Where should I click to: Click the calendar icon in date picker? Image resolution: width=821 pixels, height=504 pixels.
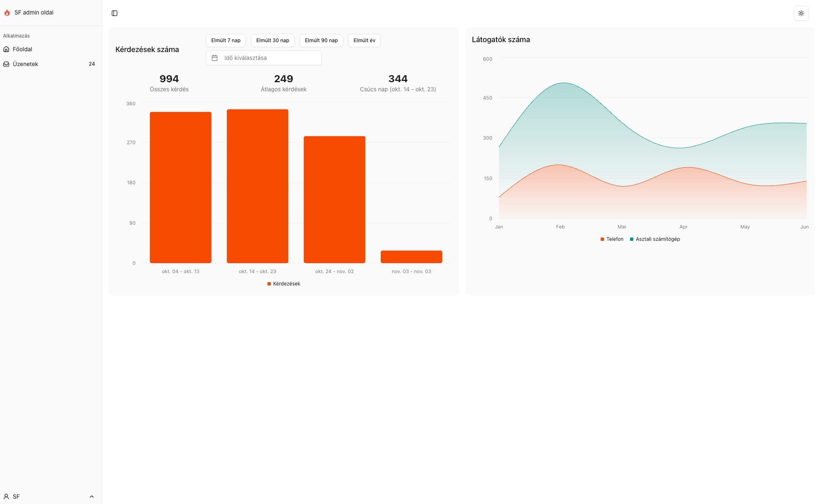[215, 58]
